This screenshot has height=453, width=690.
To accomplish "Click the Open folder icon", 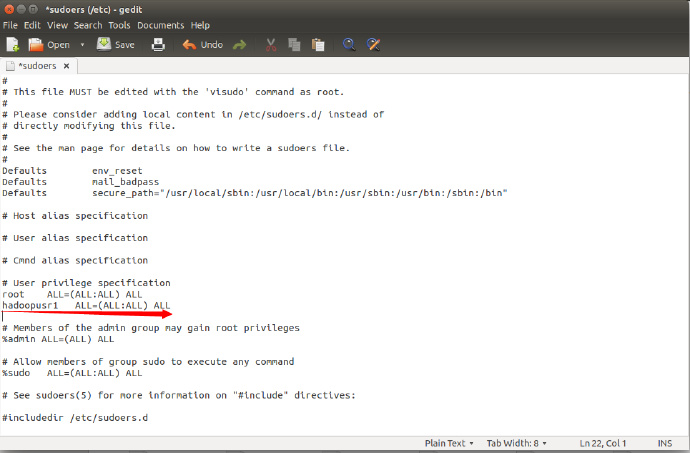I will point(36,44).
